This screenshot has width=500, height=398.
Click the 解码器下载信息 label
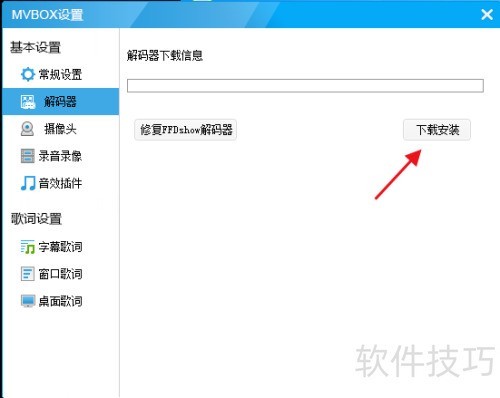(165, 55)
